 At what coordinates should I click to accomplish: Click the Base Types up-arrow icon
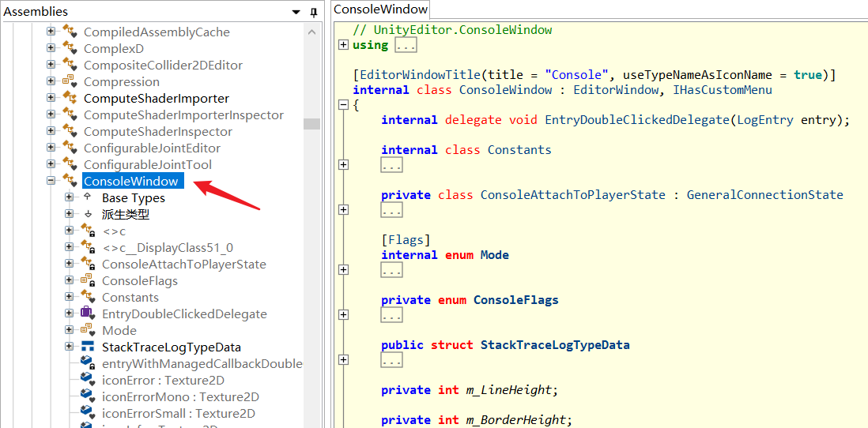pyautogui.click(x=87, y=197)
